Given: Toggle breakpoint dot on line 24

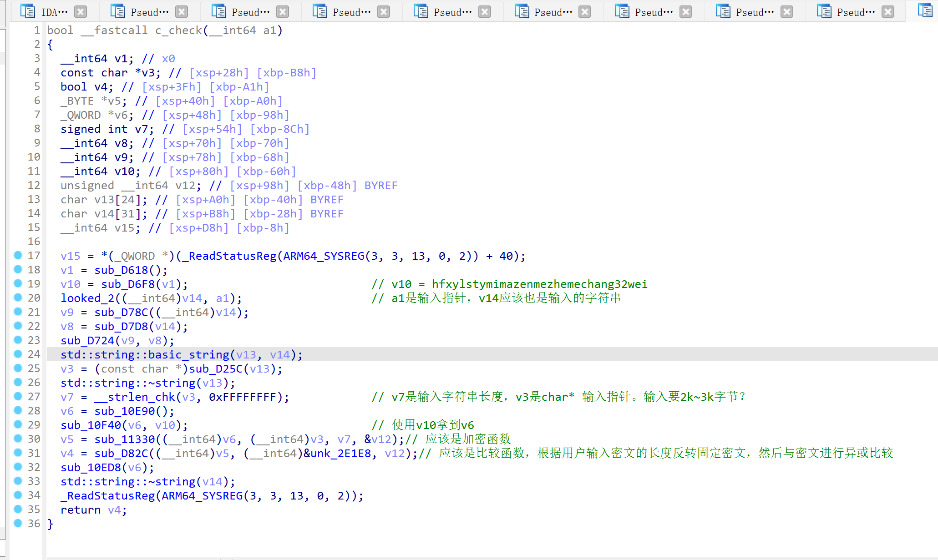Looking at the screenshot, I should [18, 354].
